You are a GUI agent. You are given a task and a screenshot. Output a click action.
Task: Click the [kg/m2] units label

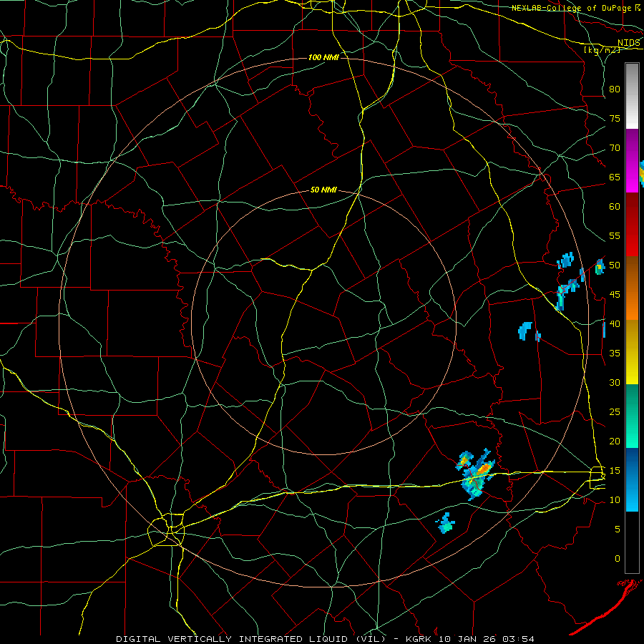point(602,50)
